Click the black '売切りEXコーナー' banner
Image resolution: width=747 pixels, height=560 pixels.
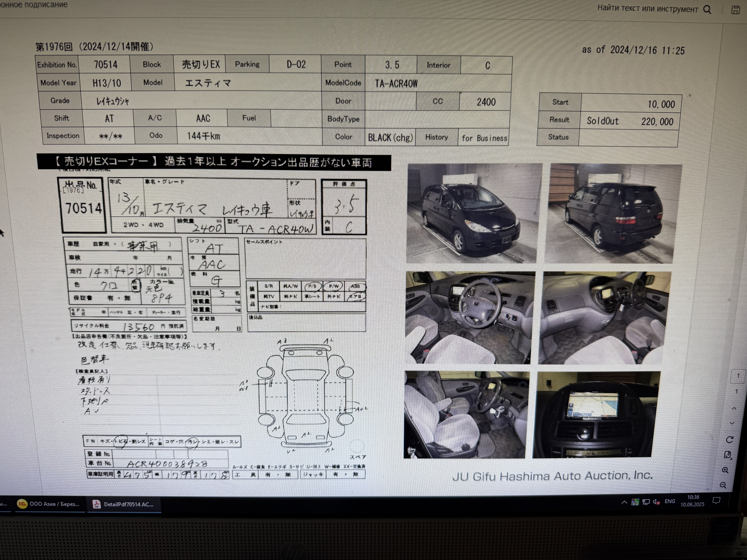point(214,162)
